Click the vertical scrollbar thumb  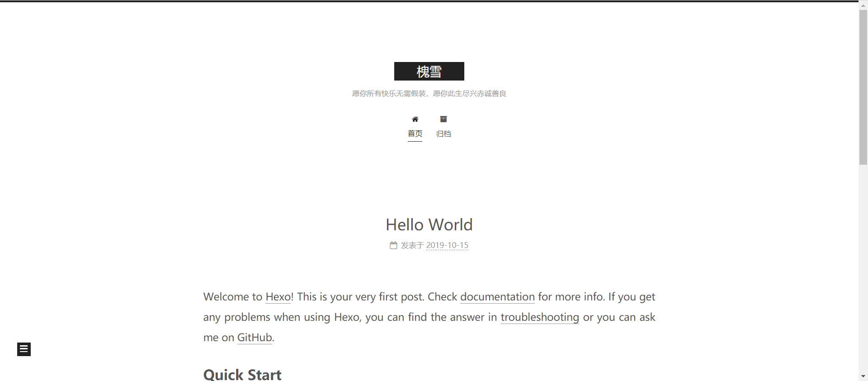pyautogui.click(x=863, y=86)
